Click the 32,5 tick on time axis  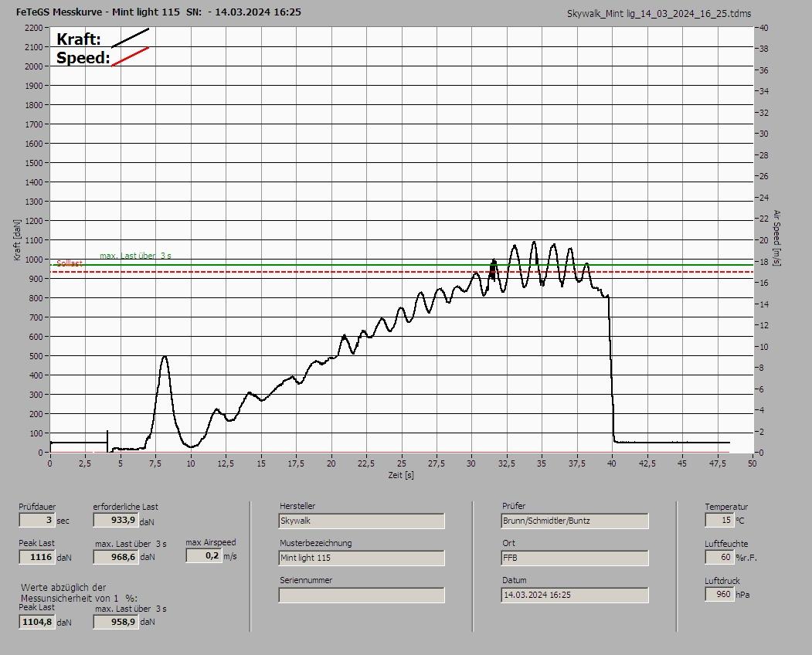tap(507, 463)
